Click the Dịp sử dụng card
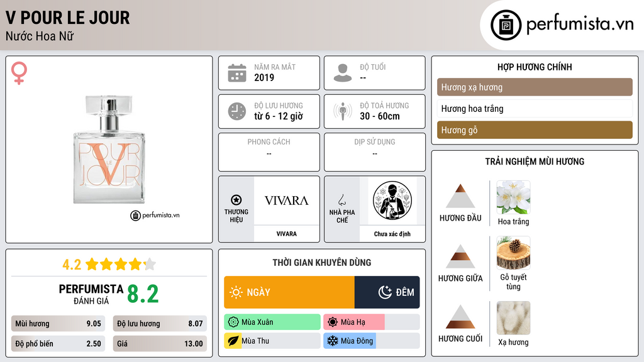644x362 pixels. pyautogui.click(x=375, y=152)
